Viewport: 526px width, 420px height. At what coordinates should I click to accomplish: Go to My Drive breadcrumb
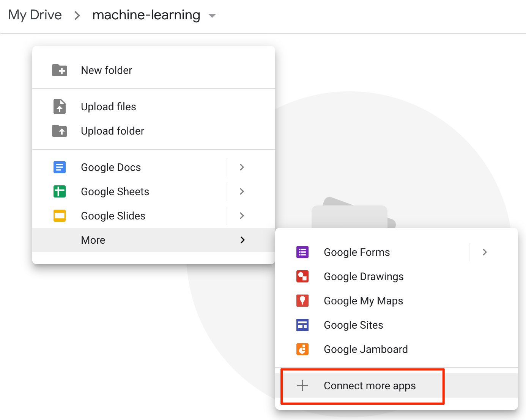click(35, 15)
